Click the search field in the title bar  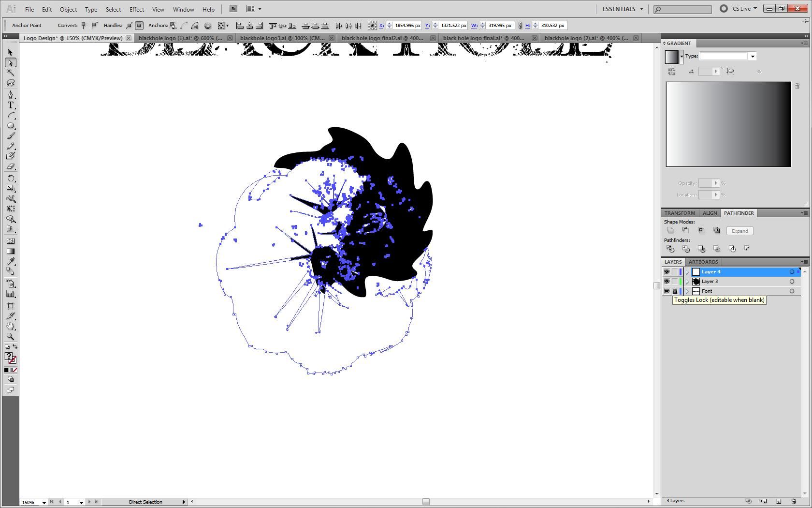coord(681,9)
